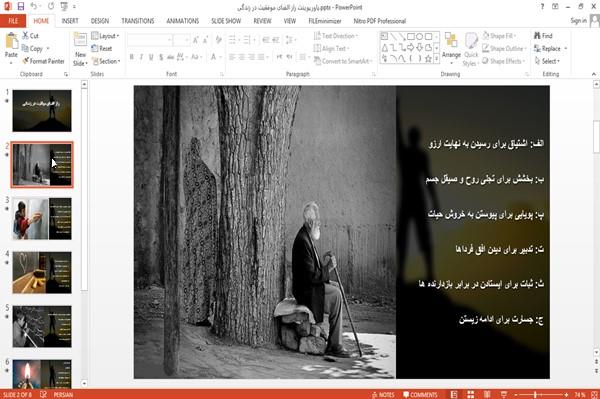Click the Save icon in quick access toolbar
Screen dimensions: 600x399
21,7
